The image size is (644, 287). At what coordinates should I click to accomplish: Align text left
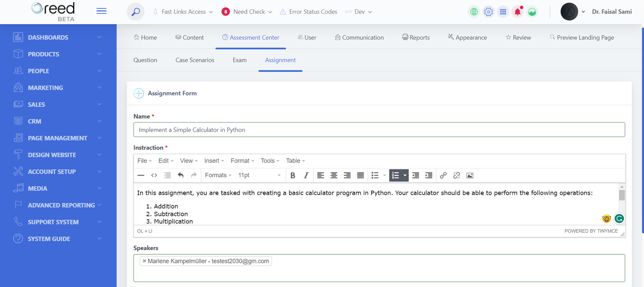tap(320, 175)
